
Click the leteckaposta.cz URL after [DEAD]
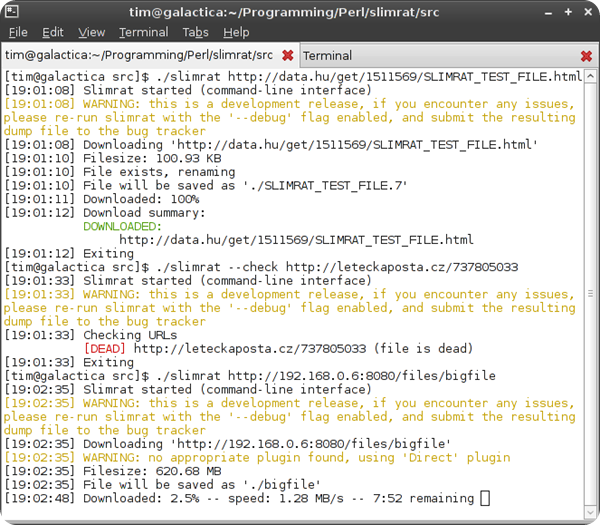(250, 349)
